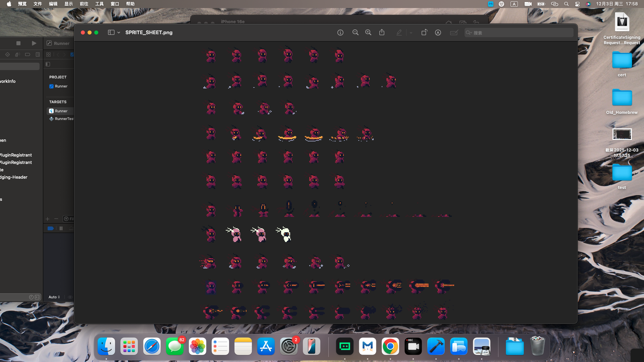Toggle the Xcode breakpoints button
The image size is (644, 362).
click(50, 228)
